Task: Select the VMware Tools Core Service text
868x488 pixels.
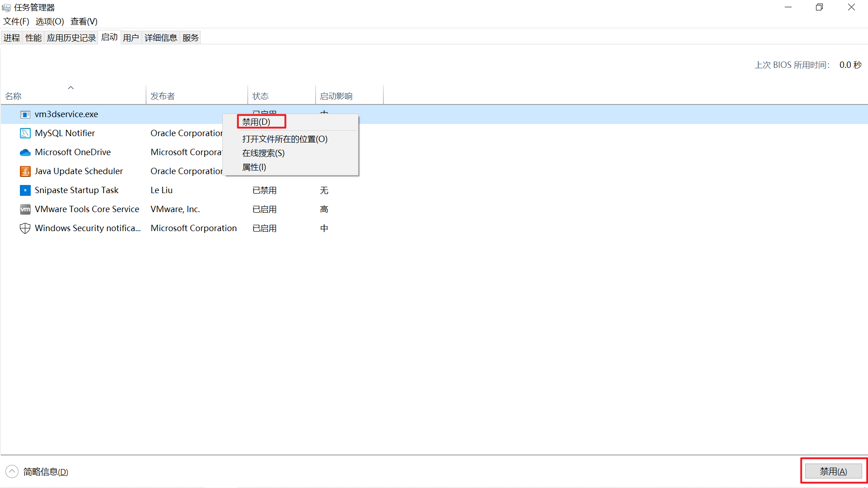Action: click(x=87, y=209)
